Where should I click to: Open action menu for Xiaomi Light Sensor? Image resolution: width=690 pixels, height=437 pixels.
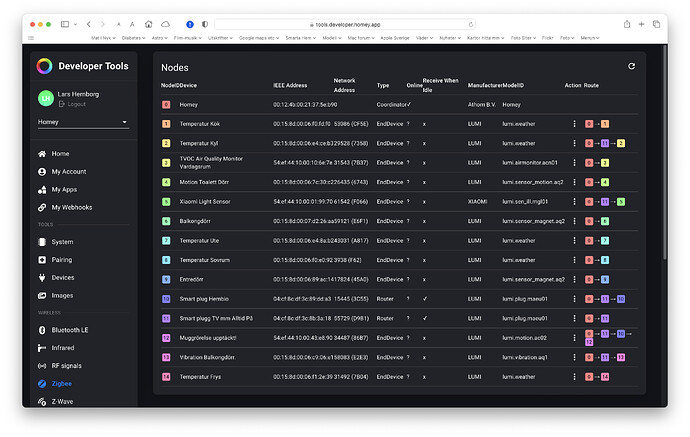[574, 202]
